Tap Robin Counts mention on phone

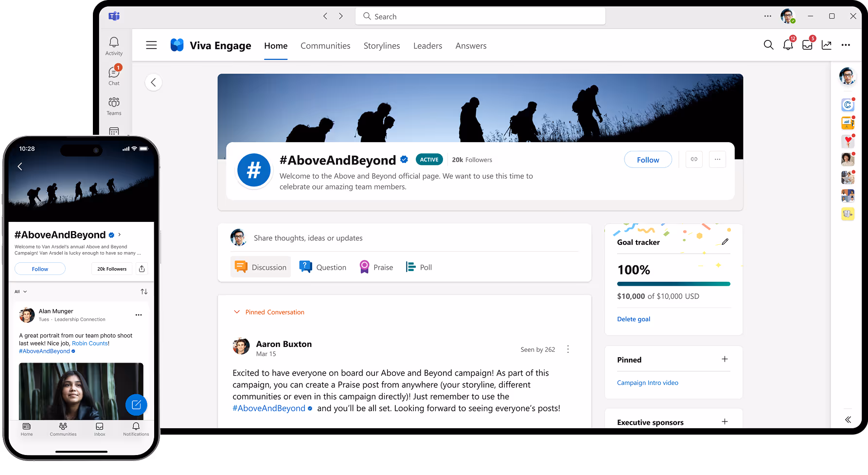[90, 344]
